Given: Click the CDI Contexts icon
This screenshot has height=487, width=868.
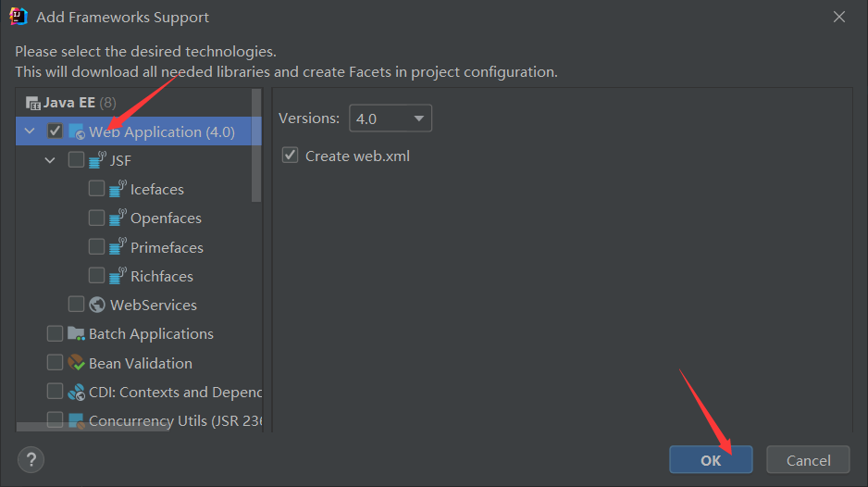Looking at the screenshot, I should click(77, 392).
